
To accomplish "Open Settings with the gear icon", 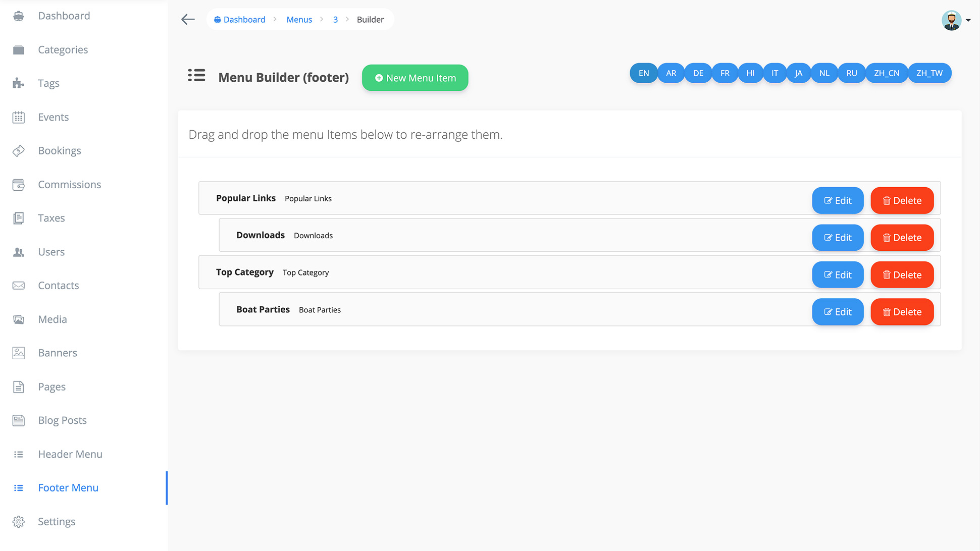I will (x=18, y=521).
